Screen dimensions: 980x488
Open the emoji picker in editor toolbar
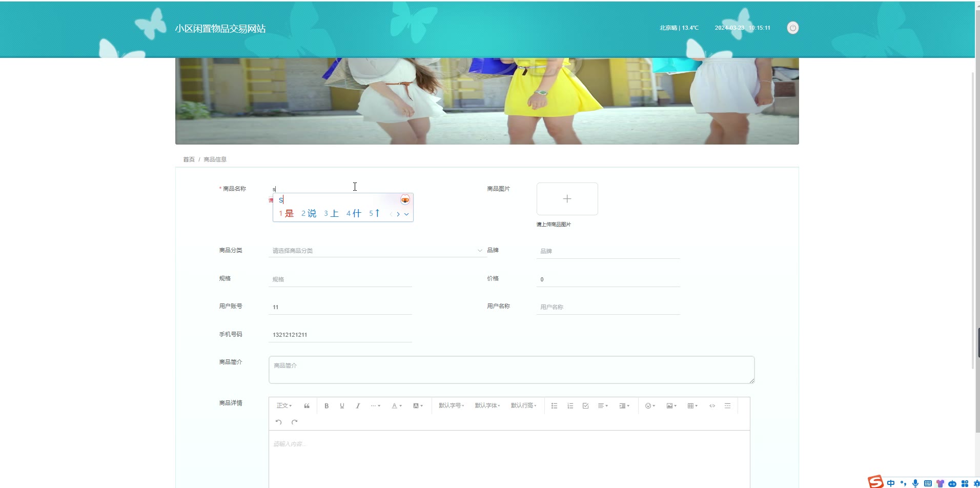[650, 406]
